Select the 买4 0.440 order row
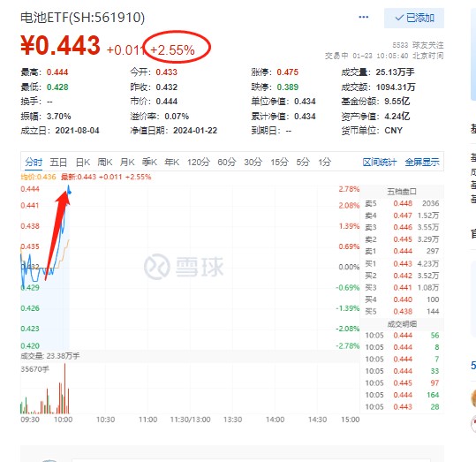 click(x=402, y=299)
